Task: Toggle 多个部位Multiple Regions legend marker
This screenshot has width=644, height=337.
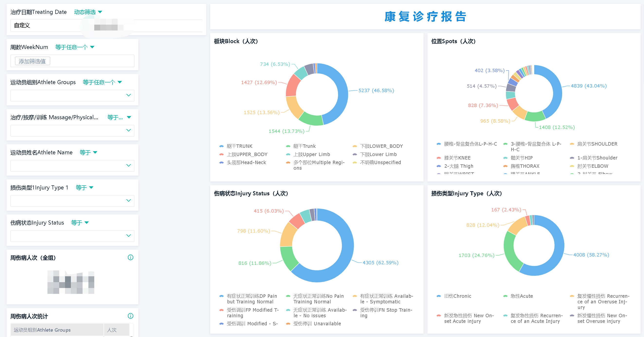Action: (x=288, y=163)
